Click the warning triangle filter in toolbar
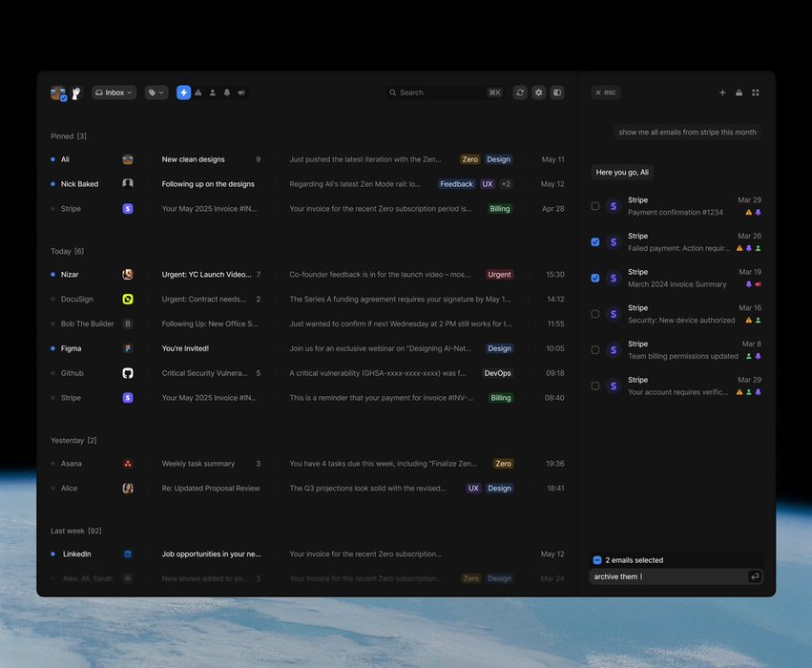The height and width of the screenshot is (668, 812). coord(198,93)
